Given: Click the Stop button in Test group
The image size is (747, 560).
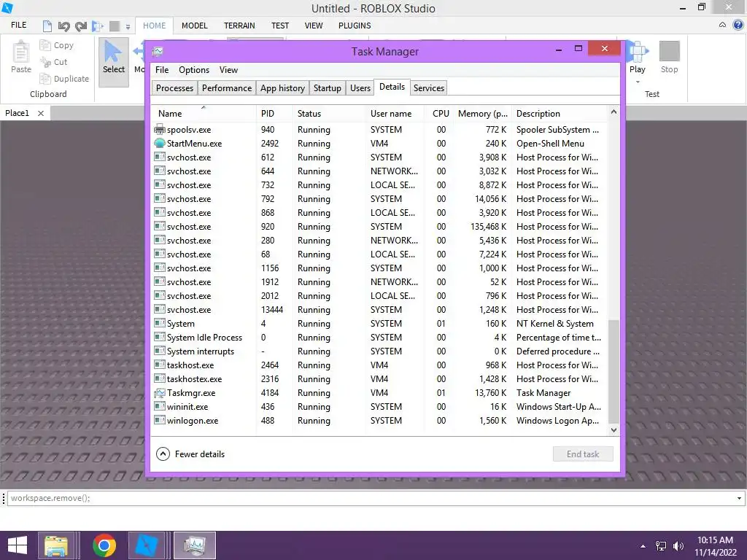Looking at the screenshot, I should (x=670, y=57).
